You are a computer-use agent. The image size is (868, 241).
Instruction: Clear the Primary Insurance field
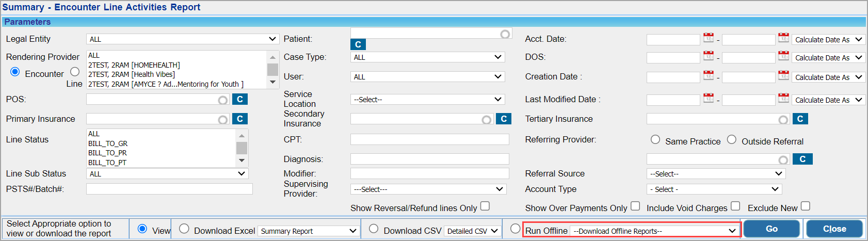240,119
